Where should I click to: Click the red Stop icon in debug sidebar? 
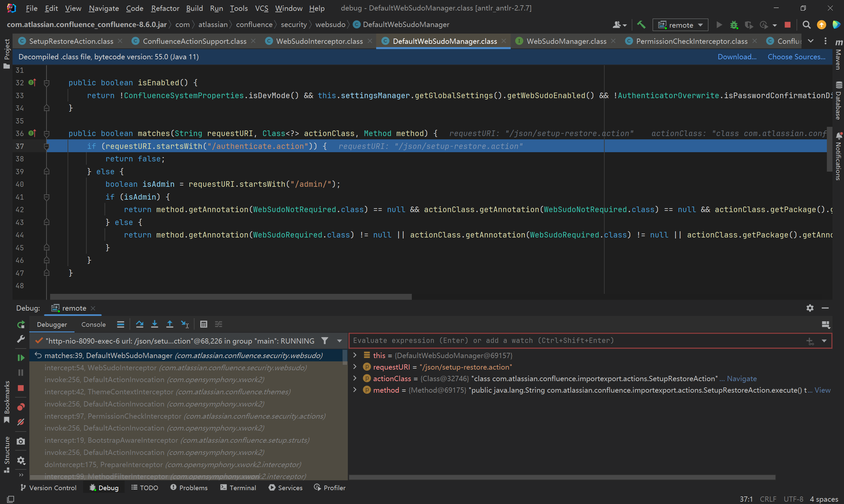pyautogui.click(x=21, y=388)
